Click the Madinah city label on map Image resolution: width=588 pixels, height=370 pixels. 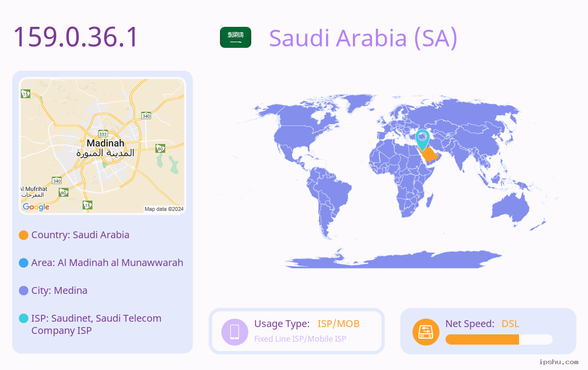click(x=105, y=143)
